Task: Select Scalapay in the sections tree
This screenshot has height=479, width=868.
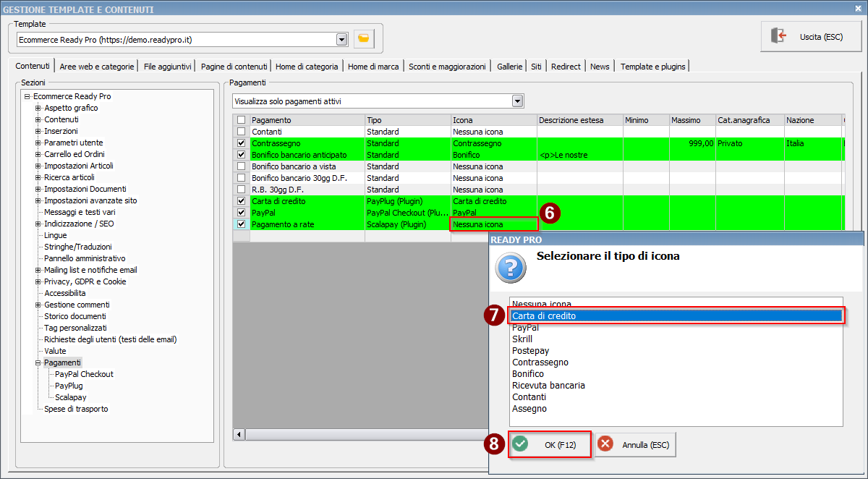Action: [x=71, y=397]
